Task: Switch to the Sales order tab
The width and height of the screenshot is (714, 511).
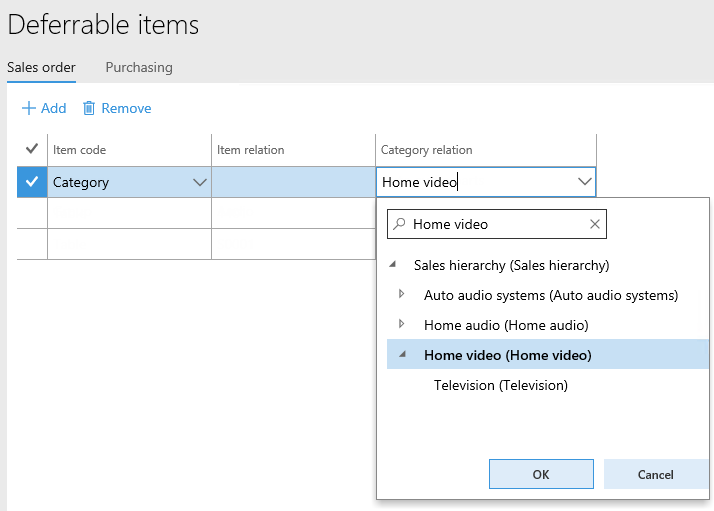Action: [41, 68]
